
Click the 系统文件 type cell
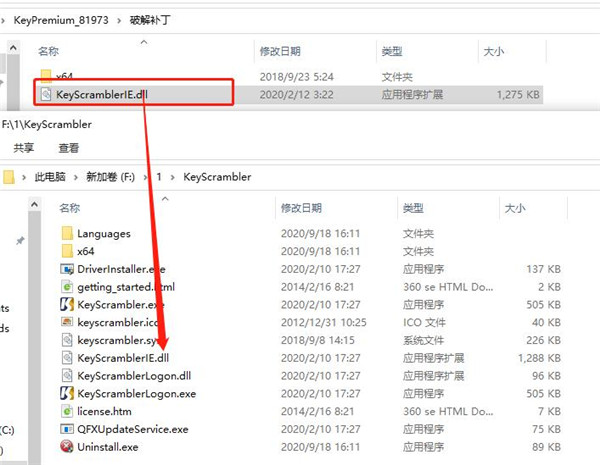point(423,340)
